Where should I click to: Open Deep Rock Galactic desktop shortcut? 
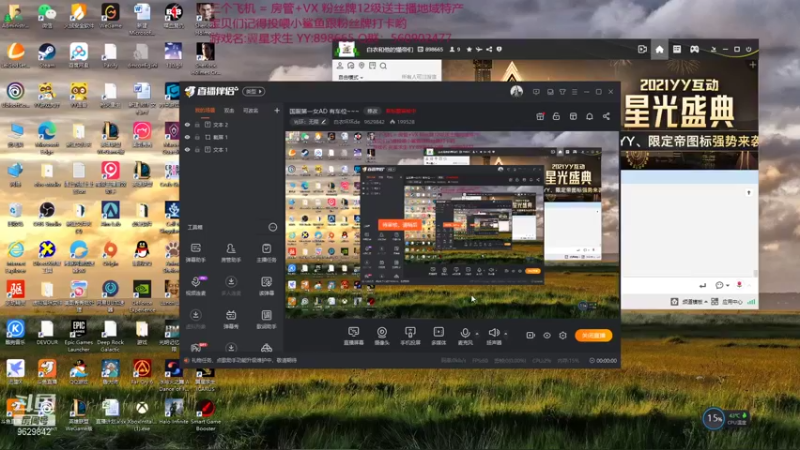(x=110, y=336)
